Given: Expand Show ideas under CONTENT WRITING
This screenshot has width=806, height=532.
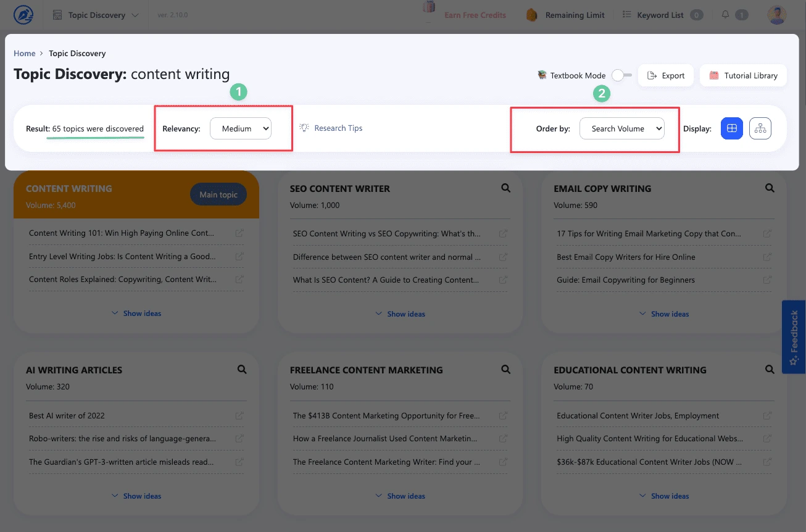Looking at the screenshot, I should click(136, 314).
